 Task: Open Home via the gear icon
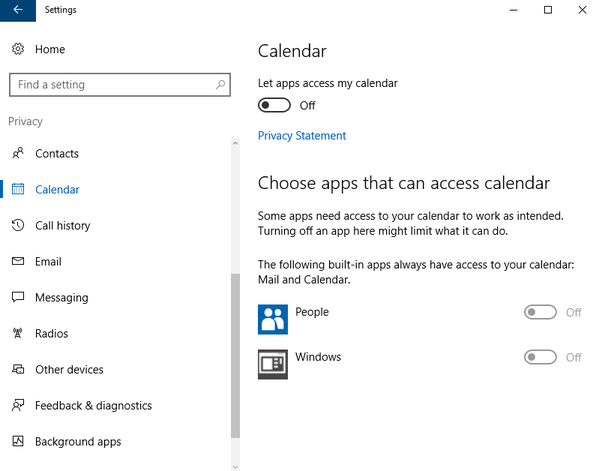coord(18,49)
